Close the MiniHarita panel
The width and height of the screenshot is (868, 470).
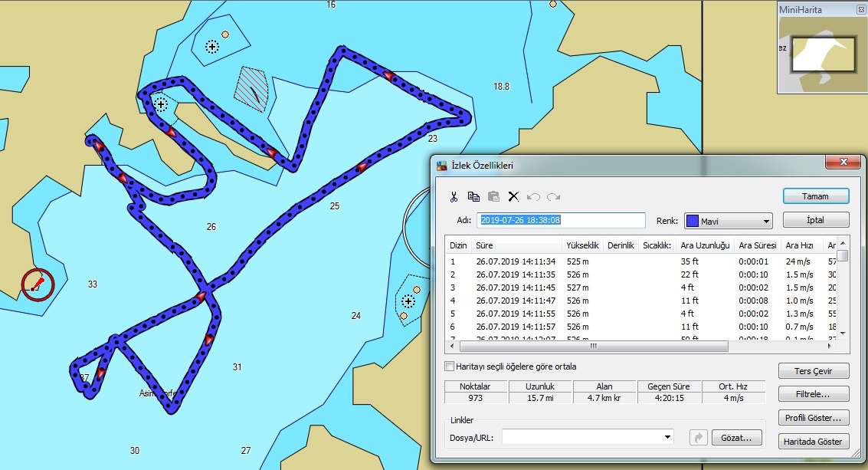pyautogui.click(x=861, y=9)
